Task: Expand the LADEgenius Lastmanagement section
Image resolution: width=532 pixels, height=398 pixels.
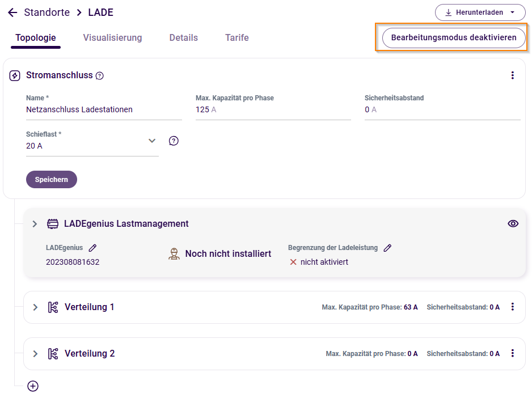Action: [35, 224]
